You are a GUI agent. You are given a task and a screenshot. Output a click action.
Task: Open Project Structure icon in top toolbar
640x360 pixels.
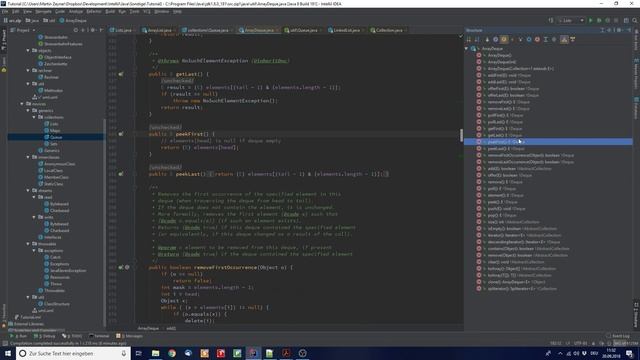(x=626, y=20)
